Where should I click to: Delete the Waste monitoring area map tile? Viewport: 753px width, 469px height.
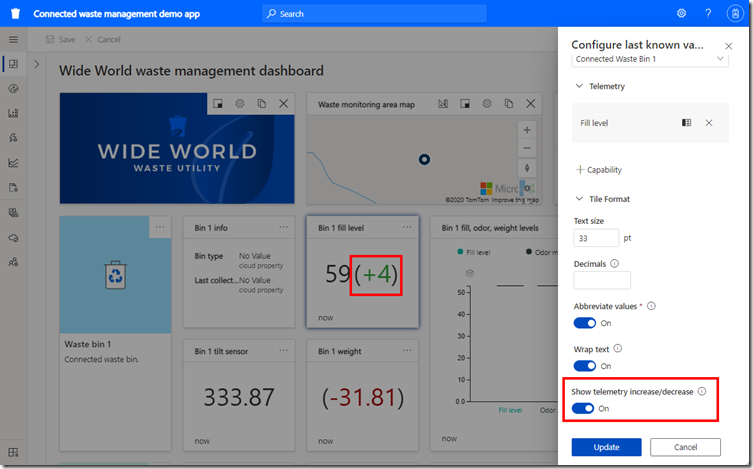531,104
